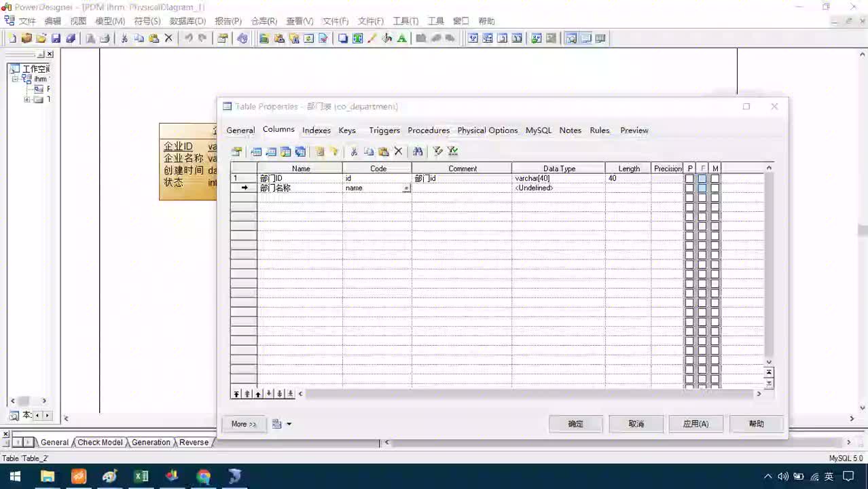Click the Check Model output tab

(100, 442)
